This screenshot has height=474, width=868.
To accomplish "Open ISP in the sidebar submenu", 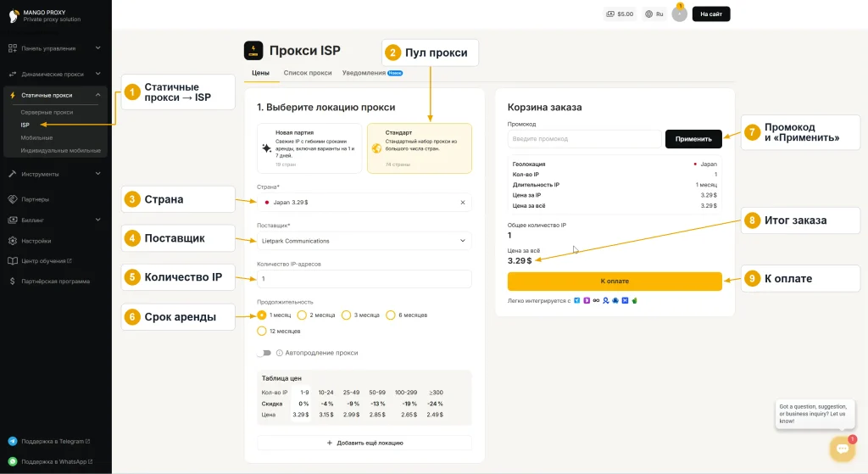I will pos(25,125).
